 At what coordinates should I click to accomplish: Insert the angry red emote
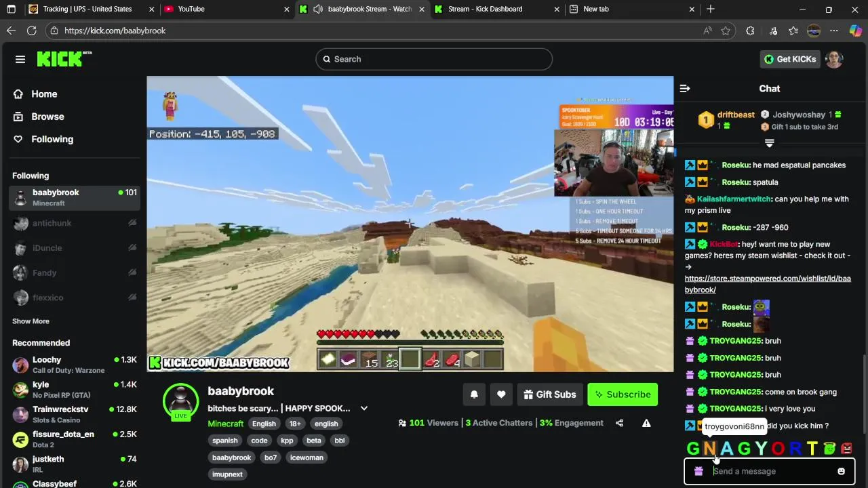click(x=846, y=448)
